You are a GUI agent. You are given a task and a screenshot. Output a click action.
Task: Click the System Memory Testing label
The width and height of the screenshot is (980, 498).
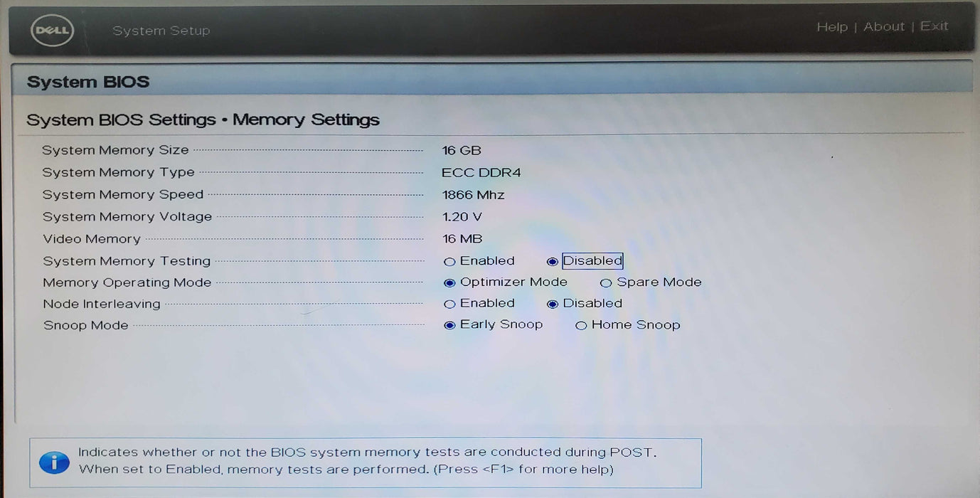coord(127,261)
